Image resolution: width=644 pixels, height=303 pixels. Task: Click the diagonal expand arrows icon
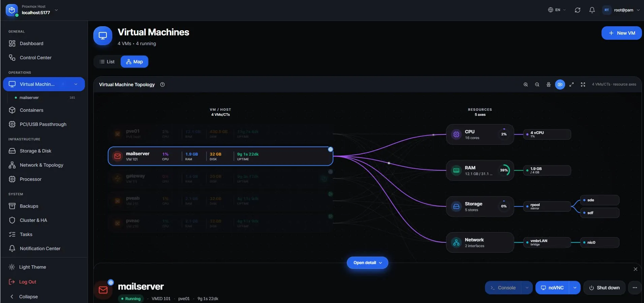click(571, 85)
